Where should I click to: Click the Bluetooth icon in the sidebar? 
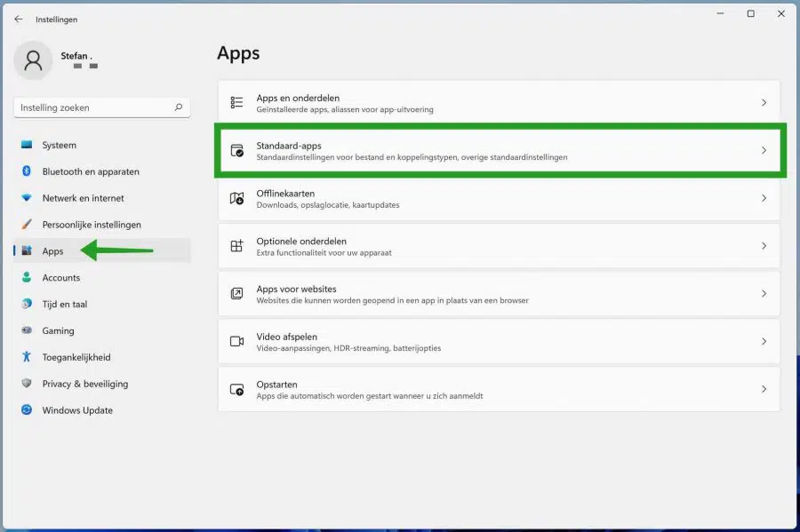point(27,171)
